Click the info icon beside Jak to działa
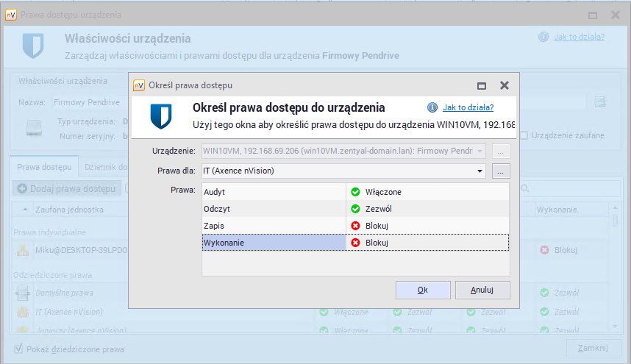This screenshot has height=364, width=631. click(x=432, y=107)
